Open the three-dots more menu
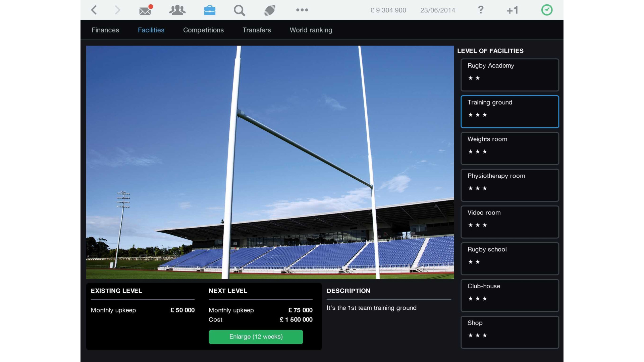644x362 pixels. click(x=302, y=10)
